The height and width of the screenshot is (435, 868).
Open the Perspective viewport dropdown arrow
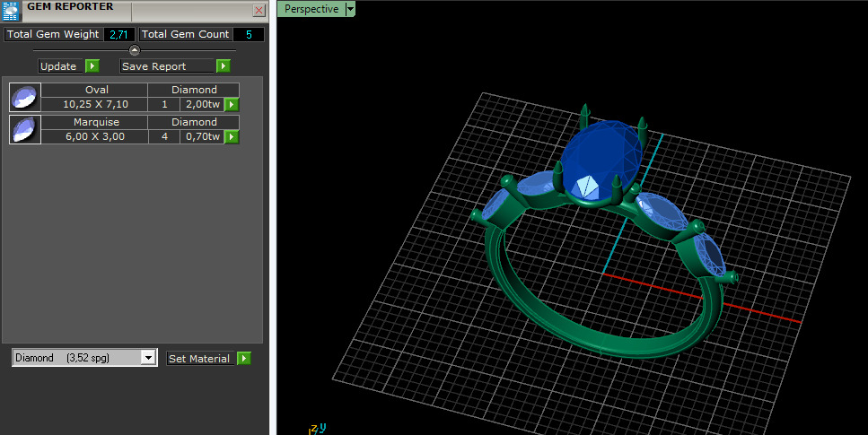[x=350, y=9]
